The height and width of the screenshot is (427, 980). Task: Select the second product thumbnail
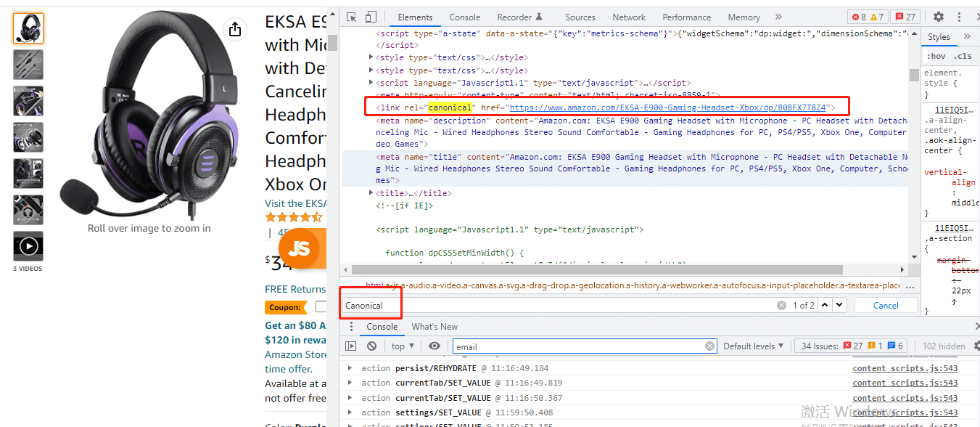coord(28,65)
